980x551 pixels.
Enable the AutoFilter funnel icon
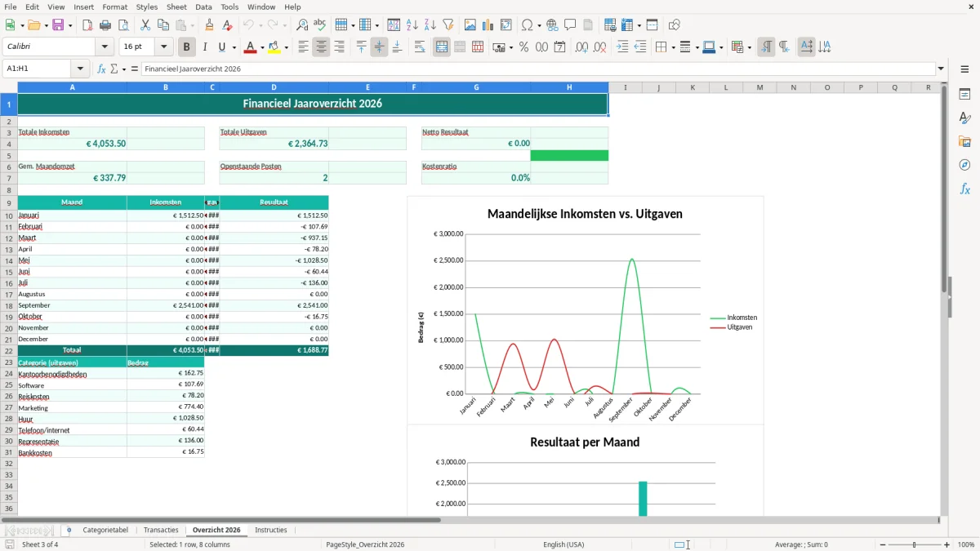448,25
